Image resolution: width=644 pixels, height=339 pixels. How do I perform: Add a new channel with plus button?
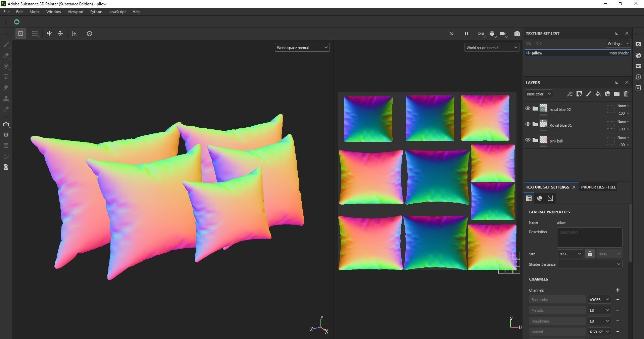pos(617,290)
